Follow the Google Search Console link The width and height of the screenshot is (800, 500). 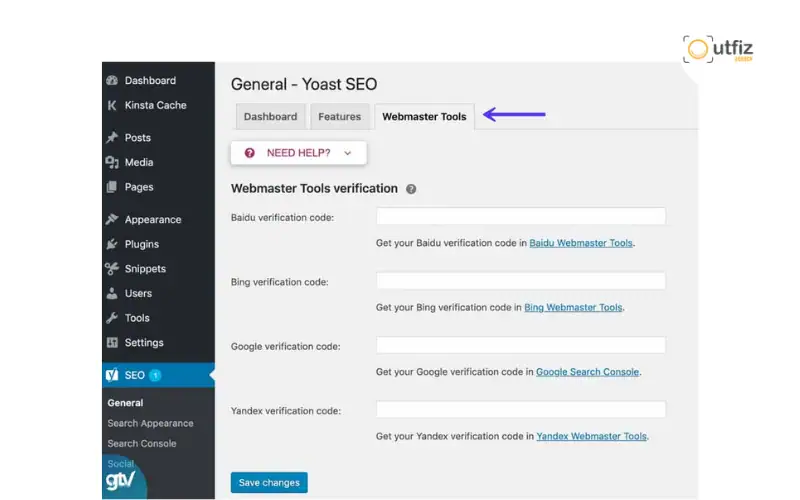587,372
